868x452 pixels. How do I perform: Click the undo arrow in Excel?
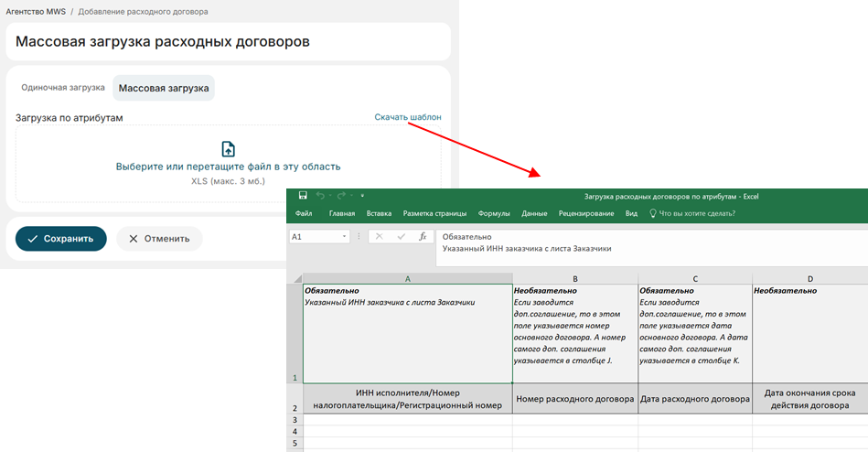click(320, 196)
